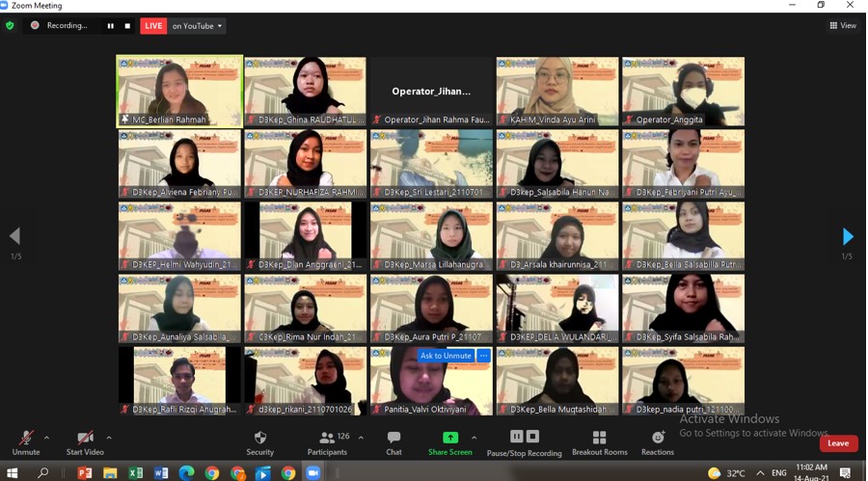Open the View layout menu
This screenshot has height=481, width=868.
(843, 25)
